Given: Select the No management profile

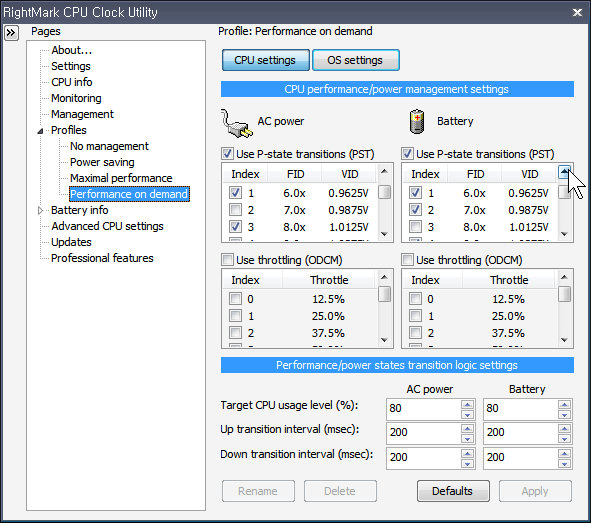Looking at the screenshot, I should 109,146.
